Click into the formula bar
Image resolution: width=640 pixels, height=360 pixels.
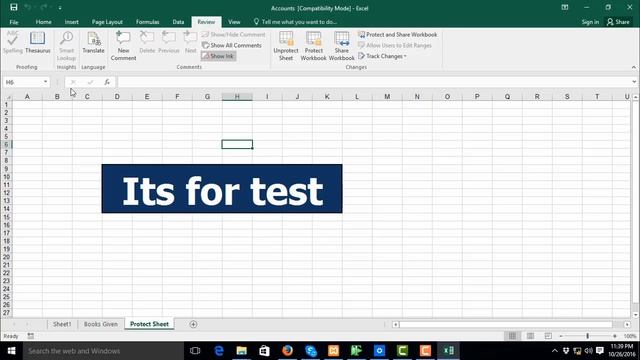(373, 82)
